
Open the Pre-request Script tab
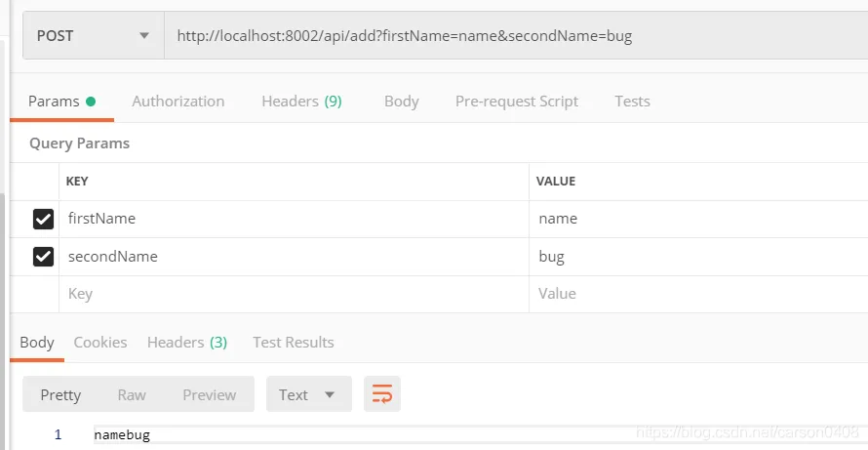[516, 102]
